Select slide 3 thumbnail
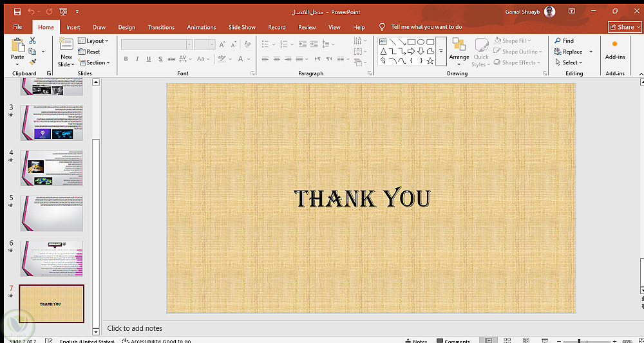 pos(52,123)
